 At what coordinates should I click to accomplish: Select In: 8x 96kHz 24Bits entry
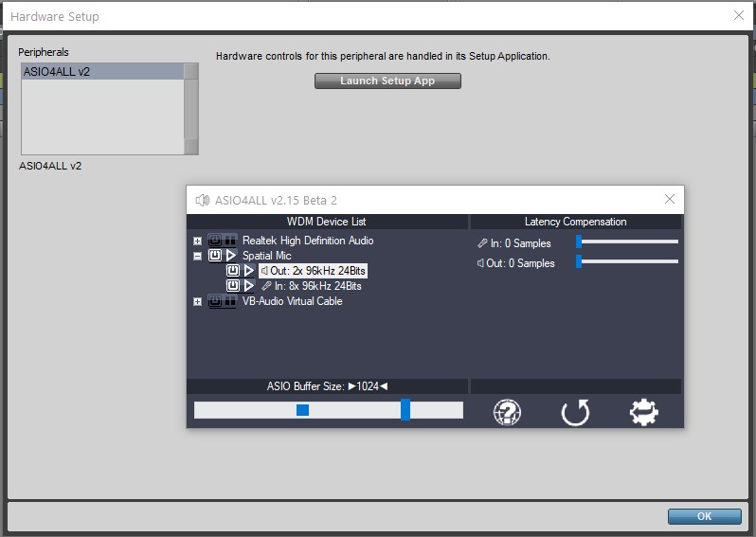pyautogui.click(x=312, y=286)
